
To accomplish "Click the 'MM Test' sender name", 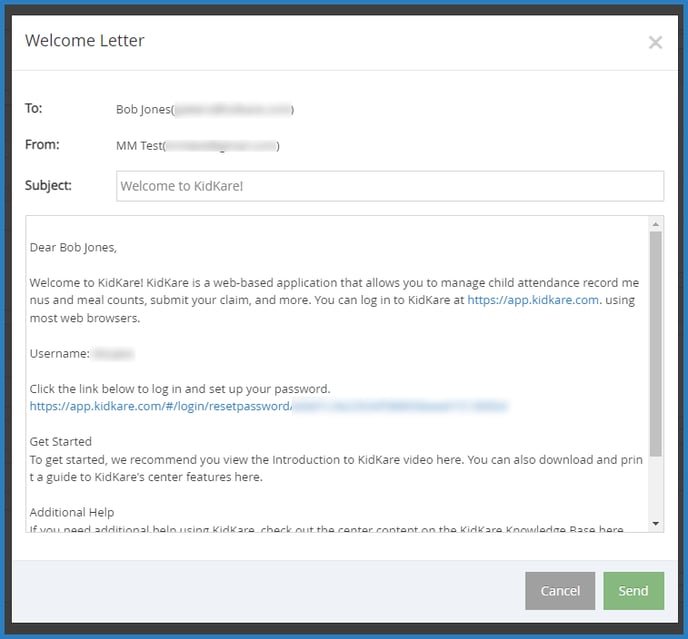I will (139, 146).
